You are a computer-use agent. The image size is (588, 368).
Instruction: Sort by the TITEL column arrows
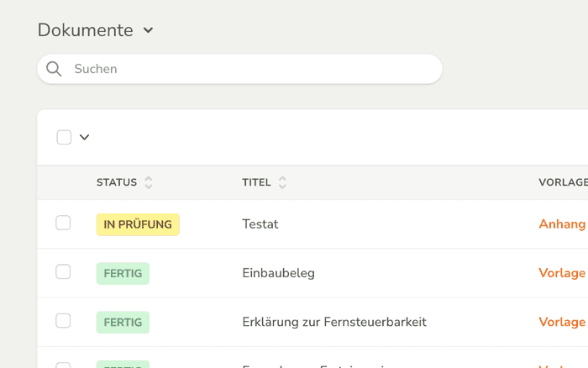coord(282,182)
